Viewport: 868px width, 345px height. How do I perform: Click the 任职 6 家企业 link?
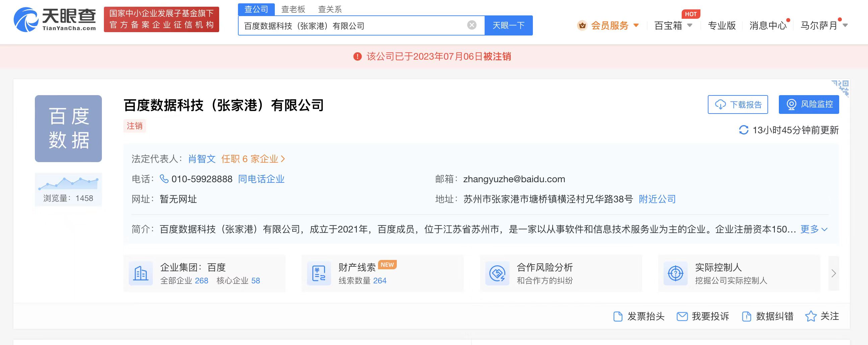250,159
